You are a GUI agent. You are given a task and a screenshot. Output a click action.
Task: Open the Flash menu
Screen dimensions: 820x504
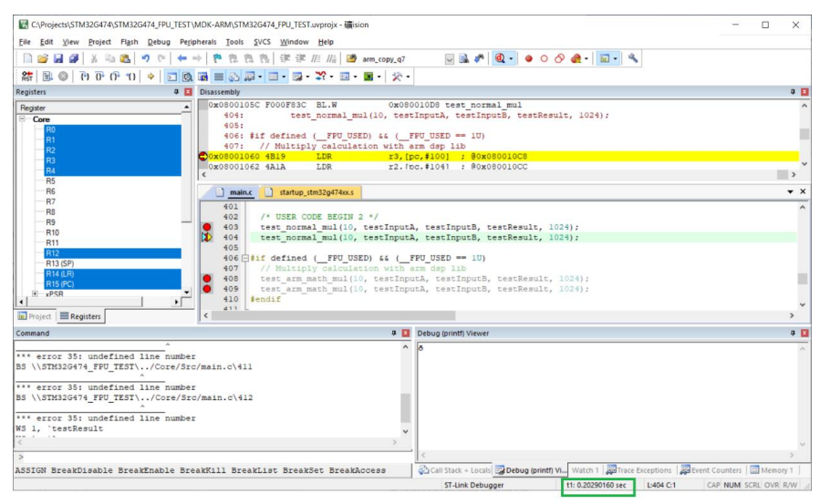[x=130, y=42]
